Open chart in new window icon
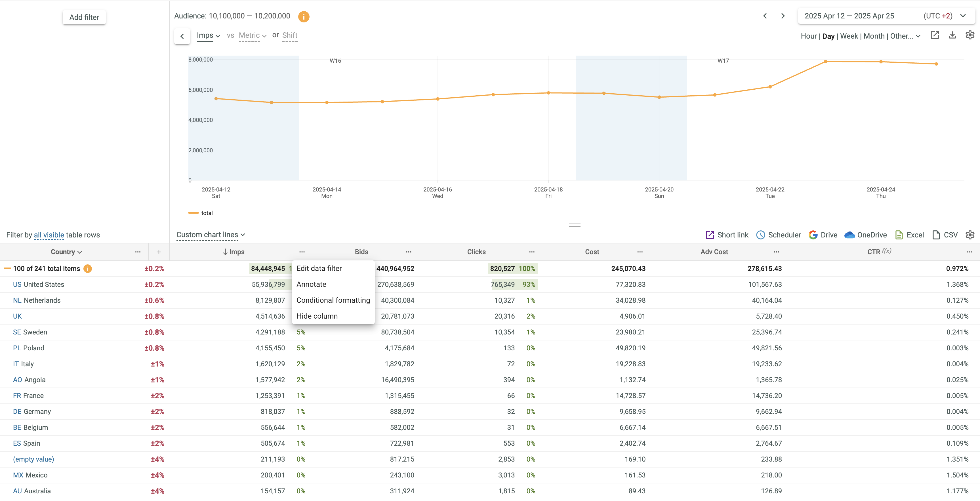The width and height of the screenshot is (980, 501). pos(935,35)
